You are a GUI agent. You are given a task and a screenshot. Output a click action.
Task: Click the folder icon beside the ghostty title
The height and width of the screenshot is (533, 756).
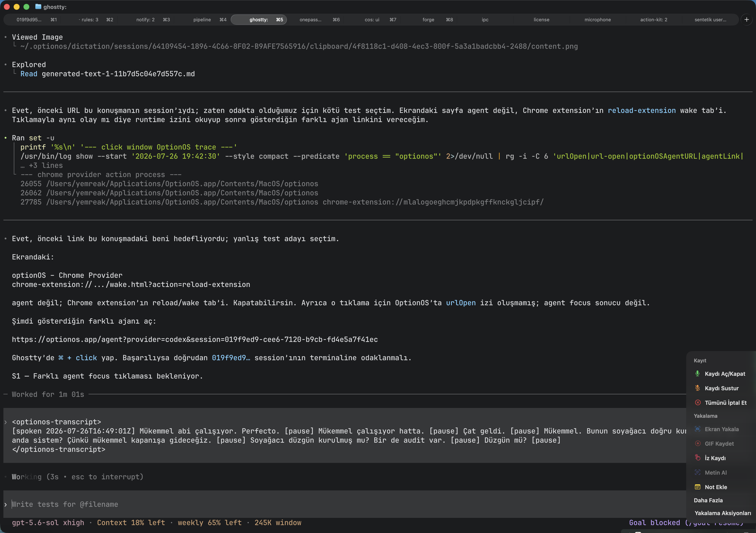(x=38, y=7)
